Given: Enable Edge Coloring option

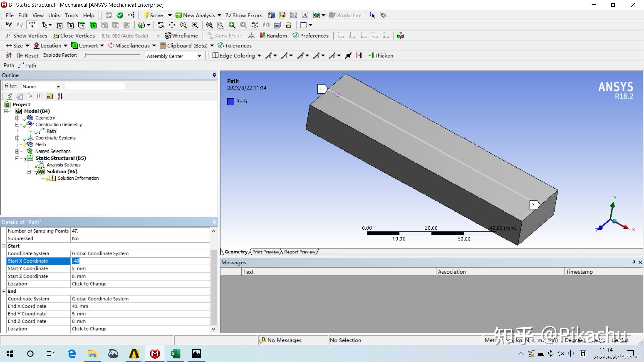Looking at the screenshot, I should [x=236, y=55].
